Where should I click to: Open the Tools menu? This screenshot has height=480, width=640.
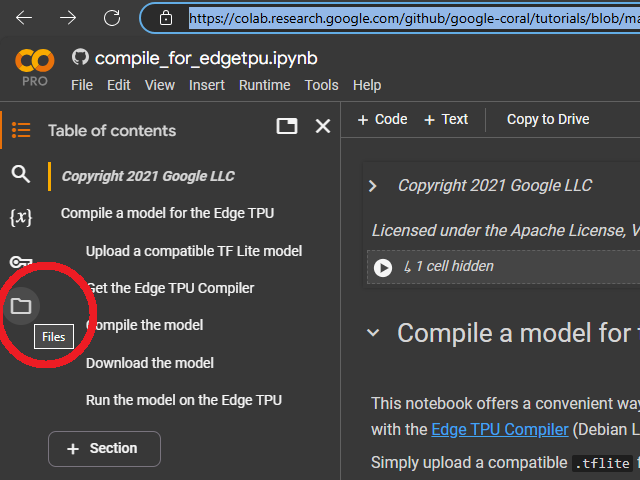(322, 85)
